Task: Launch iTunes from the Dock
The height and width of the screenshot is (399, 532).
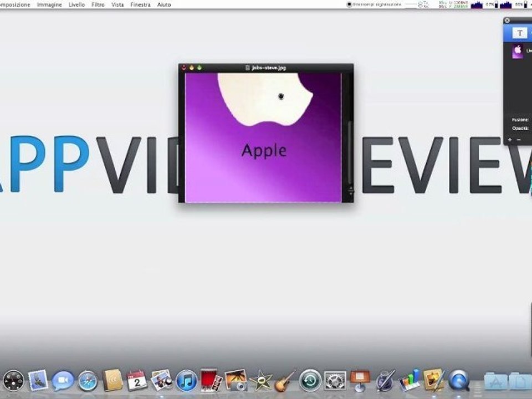Action: 187,380
